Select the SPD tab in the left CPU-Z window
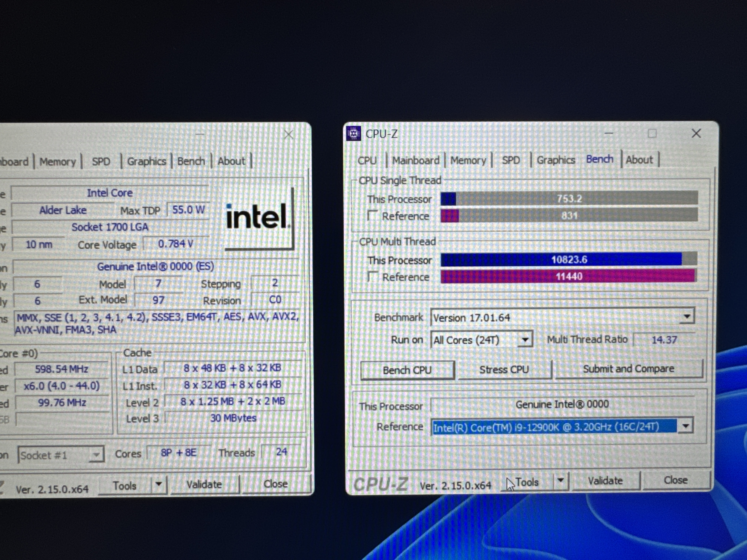747x560 pixels. click(101, 161)
